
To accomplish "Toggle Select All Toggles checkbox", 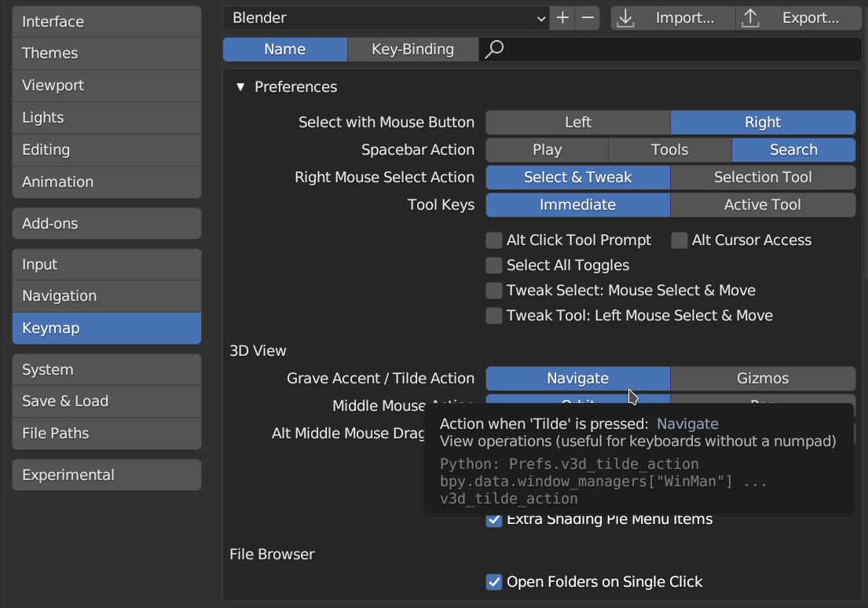I will (x=494, y=266).
